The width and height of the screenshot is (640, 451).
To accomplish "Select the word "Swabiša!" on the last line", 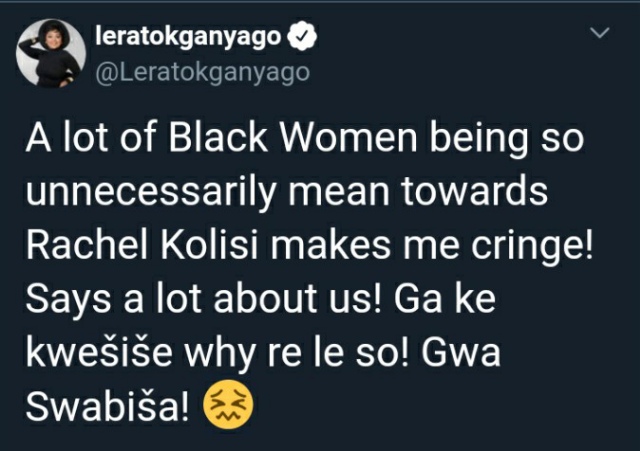I will point(108,407).
